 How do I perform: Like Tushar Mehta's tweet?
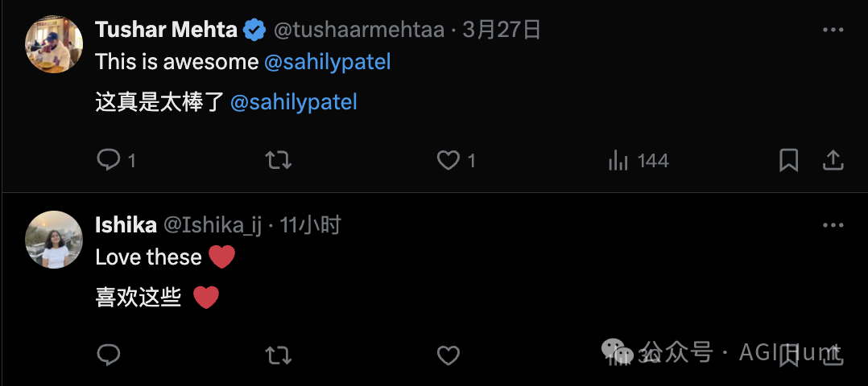tap(448, 161)
